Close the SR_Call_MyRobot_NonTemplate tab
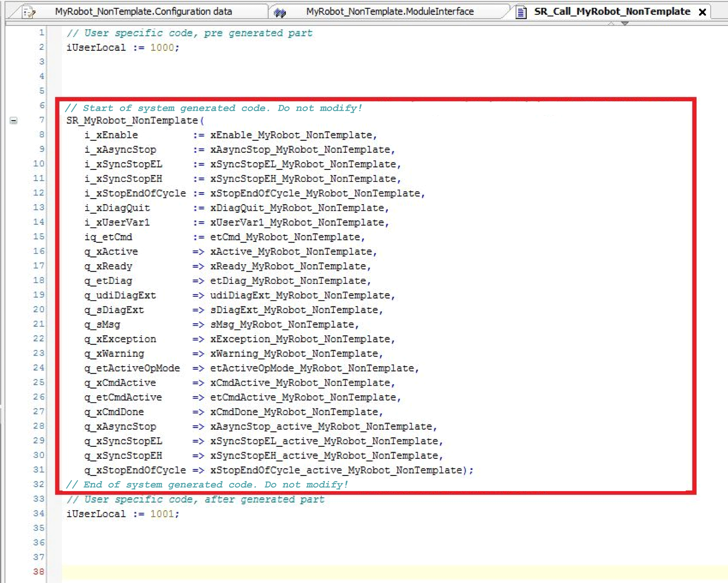The image size is (728, 583). pos(702,12)
